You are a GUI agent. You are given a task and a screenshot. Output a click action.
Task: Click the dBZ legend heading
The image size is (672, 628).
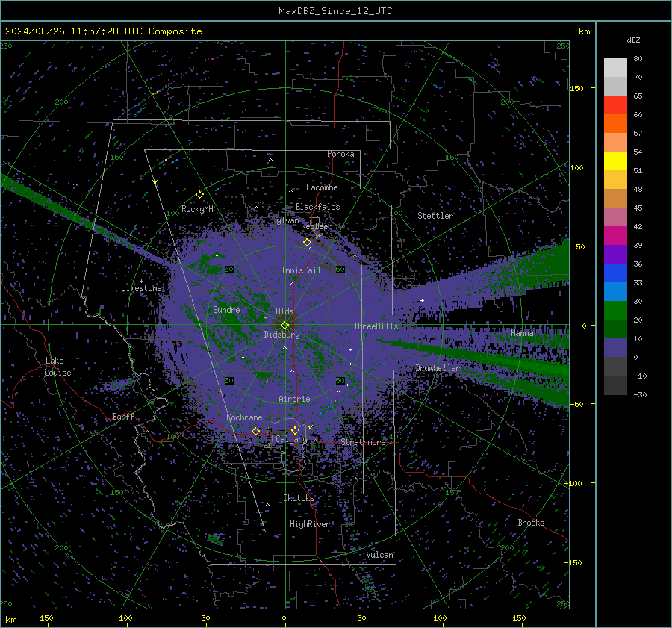[633, 40]
